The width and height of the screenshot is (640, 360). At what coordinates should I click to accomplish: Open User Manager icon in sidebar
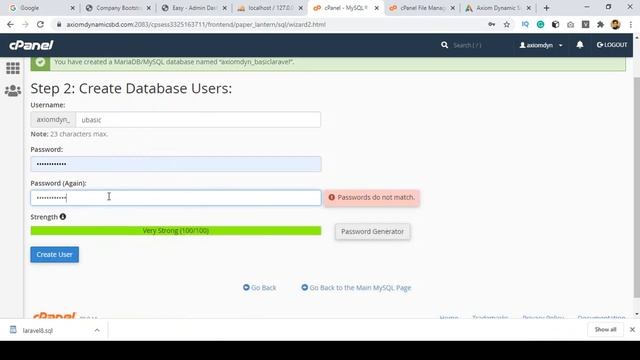click(13, 90)
